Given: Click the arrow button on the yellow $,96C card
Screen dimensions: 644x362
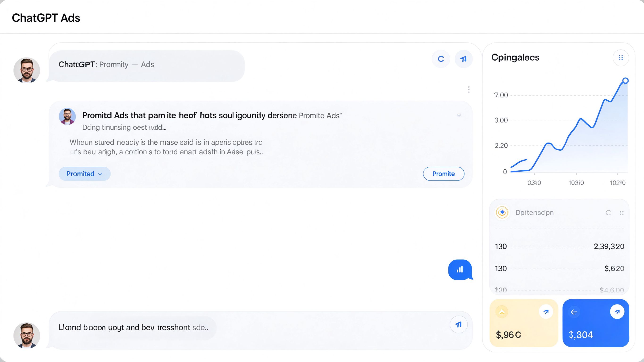Looking at the screenshot, I should 546,312.
